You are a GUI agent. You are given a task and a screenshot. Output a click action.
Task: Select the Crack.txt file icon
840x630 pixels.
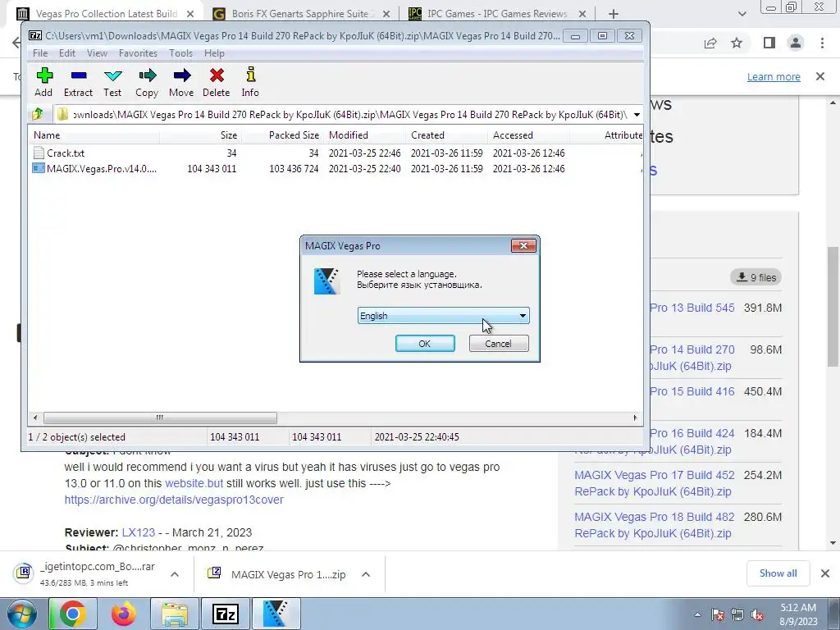point(39,153)
